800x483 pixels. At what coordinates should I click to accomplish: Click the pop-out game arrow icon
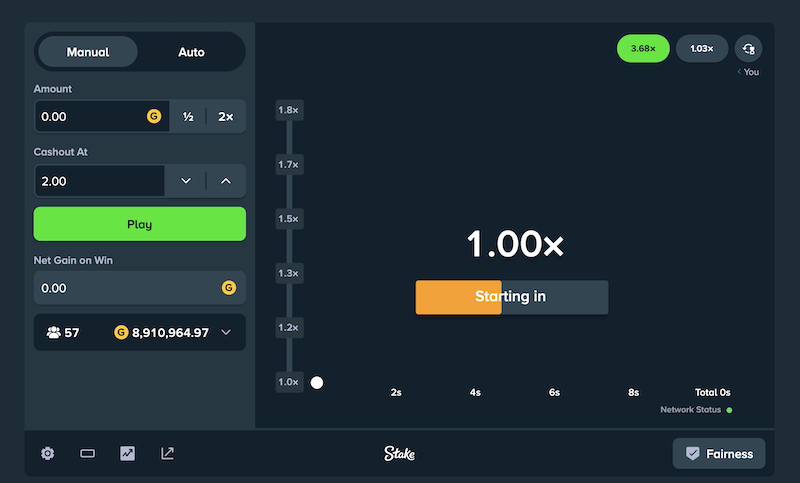tap(167, 453)
